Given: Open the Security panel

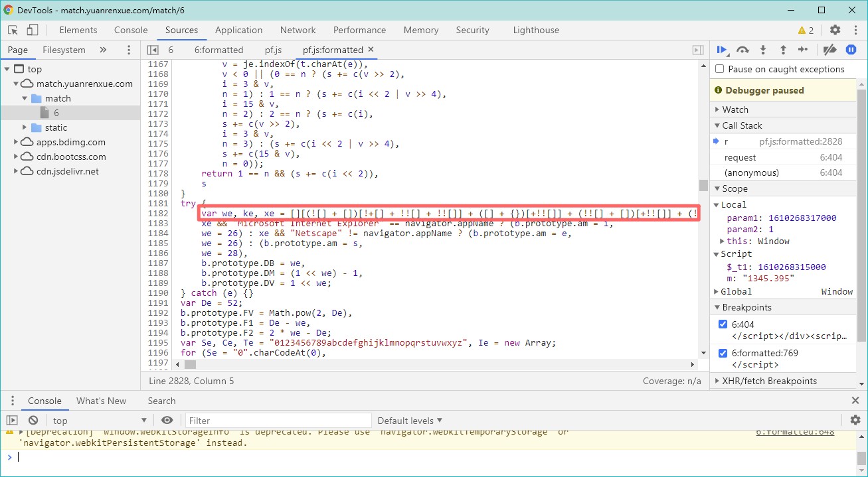Looking at the screenshot, I should pos(472,30).
